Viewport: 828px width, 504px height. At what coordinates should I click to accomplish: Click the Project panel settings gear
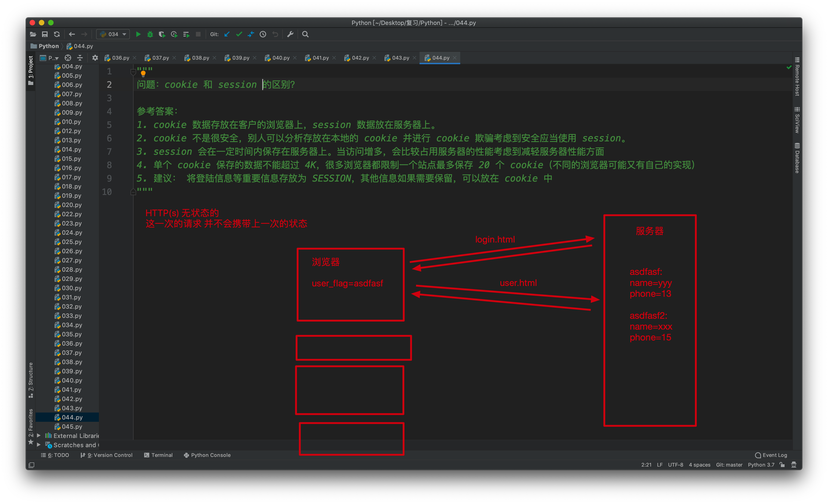(x=95, y=58)
